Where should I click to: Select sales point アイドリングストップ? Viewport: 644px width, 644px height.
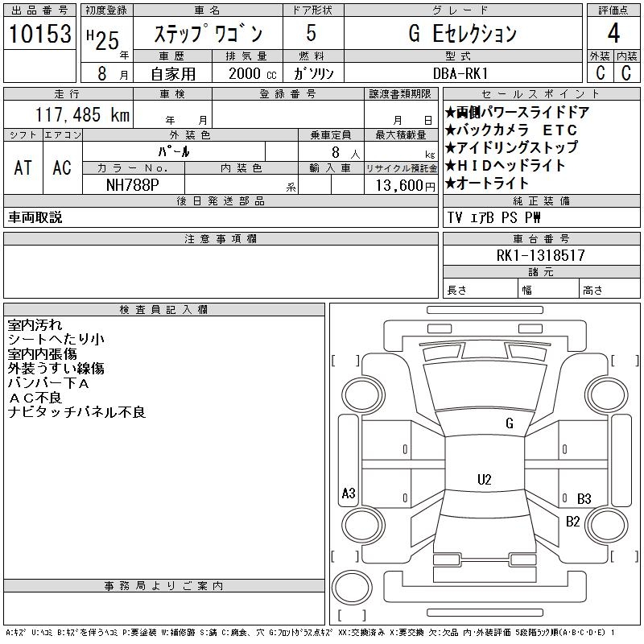512,148
